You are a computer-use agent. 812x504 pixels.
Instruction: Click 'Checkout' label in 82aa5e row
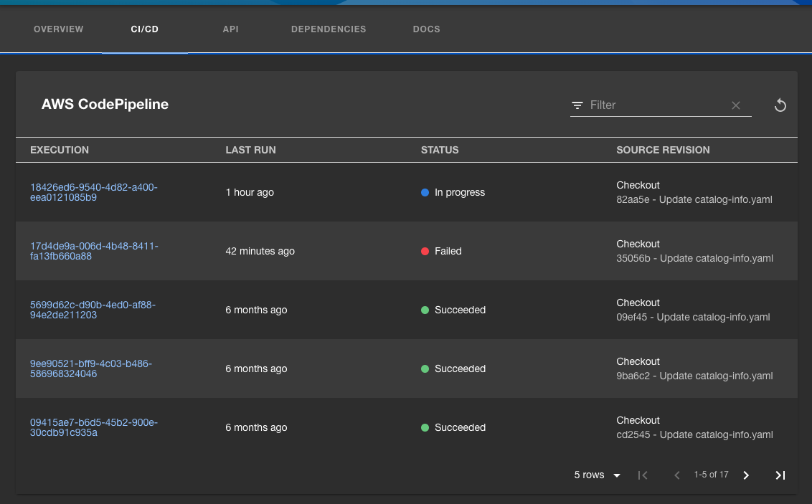click(638, 185)
